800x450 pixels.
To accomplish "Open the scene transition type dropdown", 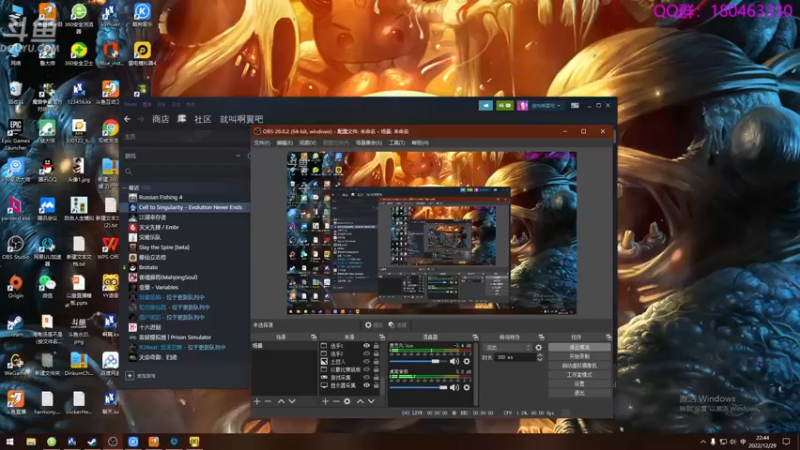I will coord(508,347).
